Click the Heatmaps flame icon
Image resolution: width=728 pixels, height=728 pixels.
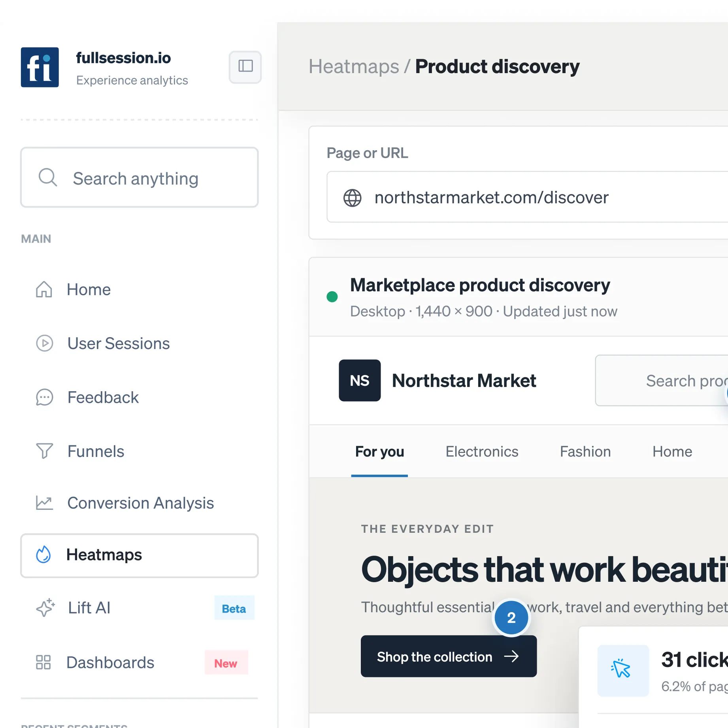click(43, 554)
